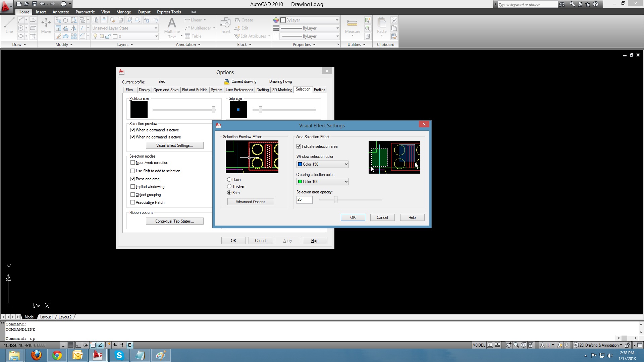Toggle Grid Display in status bar
This screenshot has height=362, width=644.
click(71, 345)
